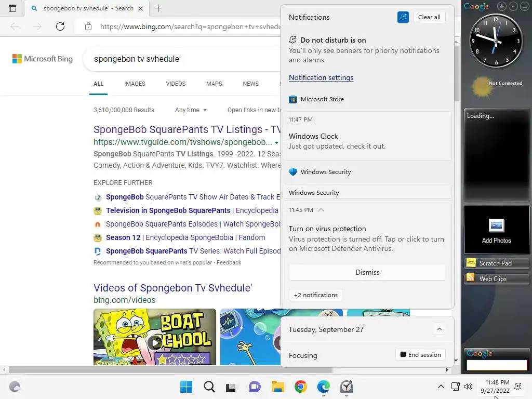View site info padlock icon
Image resolution: width=532 pixels, height=399 pixels.
point(88,26)
